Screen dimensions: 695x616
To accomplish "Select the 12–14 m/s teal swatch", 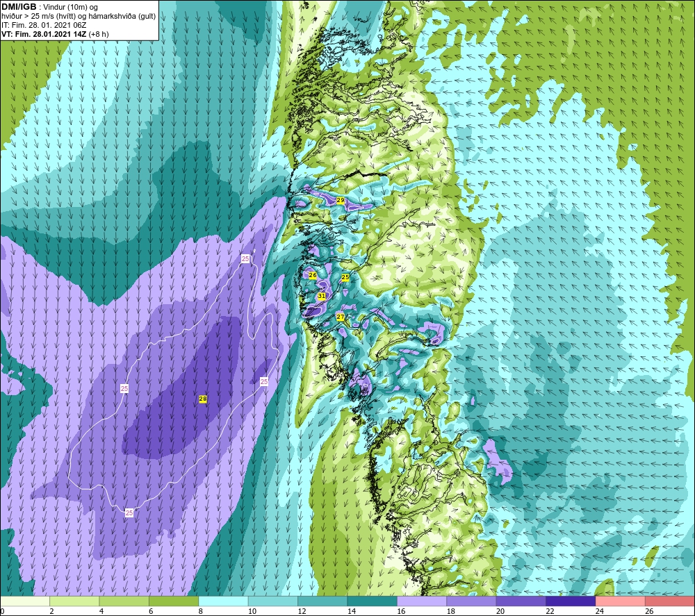I will 322,601.
